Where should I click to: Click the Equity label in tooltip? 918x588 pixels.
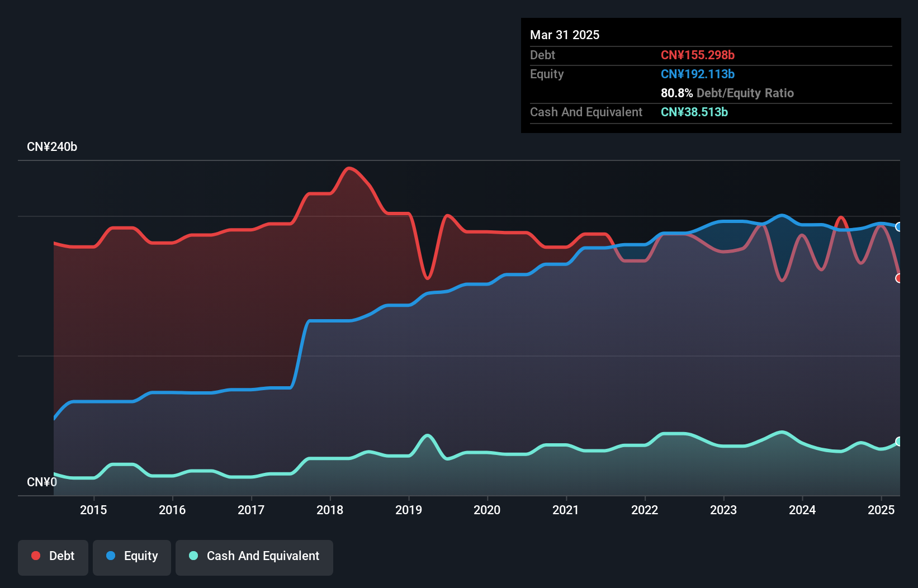[547, 74]
